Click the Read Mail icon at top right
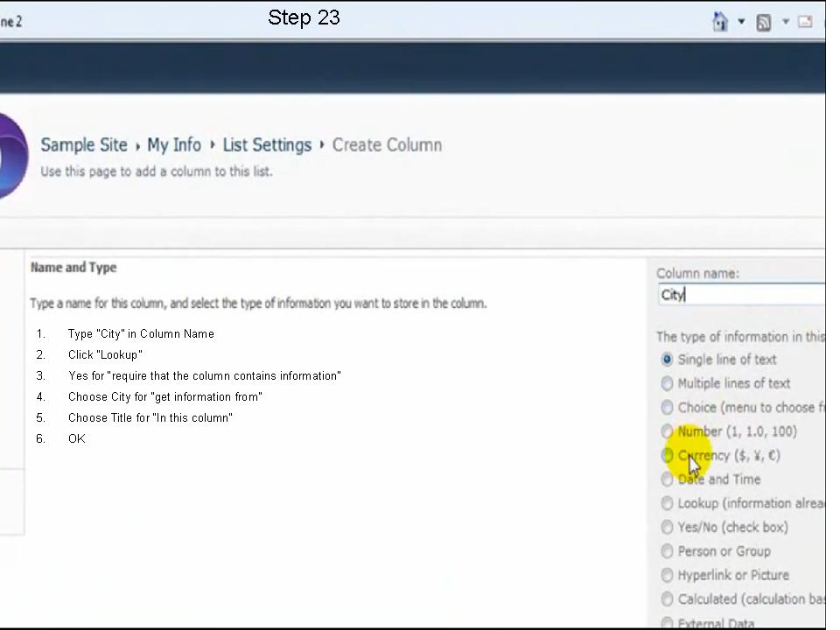 coord(805,21)
